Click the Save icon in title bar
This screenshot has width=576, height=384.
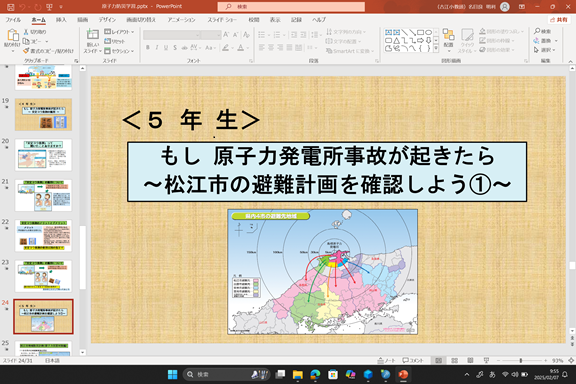pos(10,7)
